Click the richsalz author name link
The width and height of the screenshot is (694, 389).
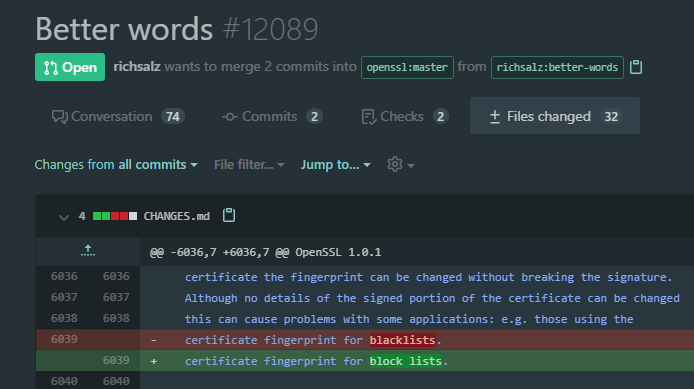coord(137,67)
